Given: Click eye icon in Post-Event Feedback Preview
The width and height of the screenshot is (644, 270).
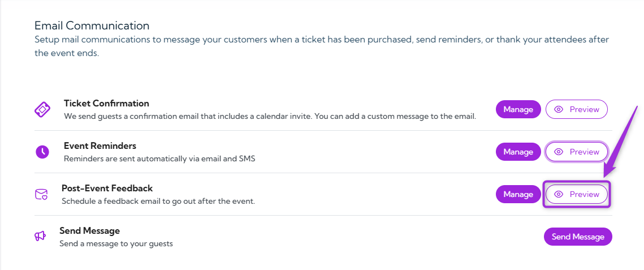Looking at the screenshot, I should click(559, 194).
